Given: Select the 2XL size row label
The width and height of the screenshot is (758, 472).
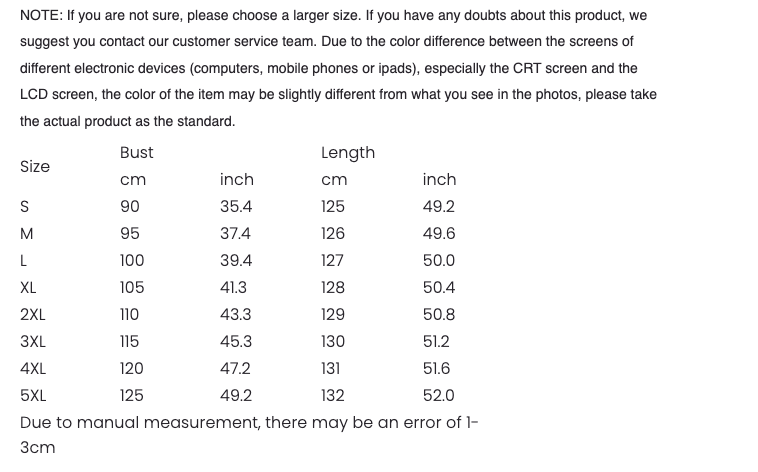Looking at the screenshot, I should tap(32, 315).
